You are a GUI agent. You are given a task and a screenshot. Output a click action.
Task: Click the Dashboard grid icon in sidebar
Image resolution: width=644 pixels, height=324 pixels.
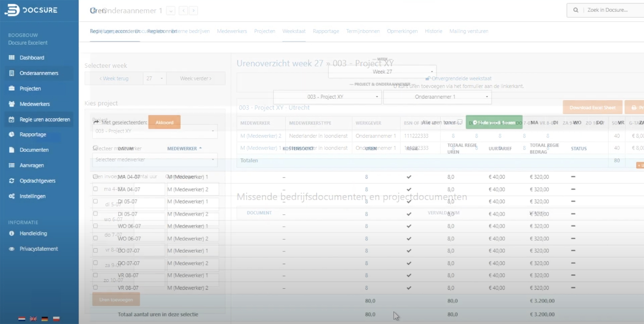[x=12, y=58]
